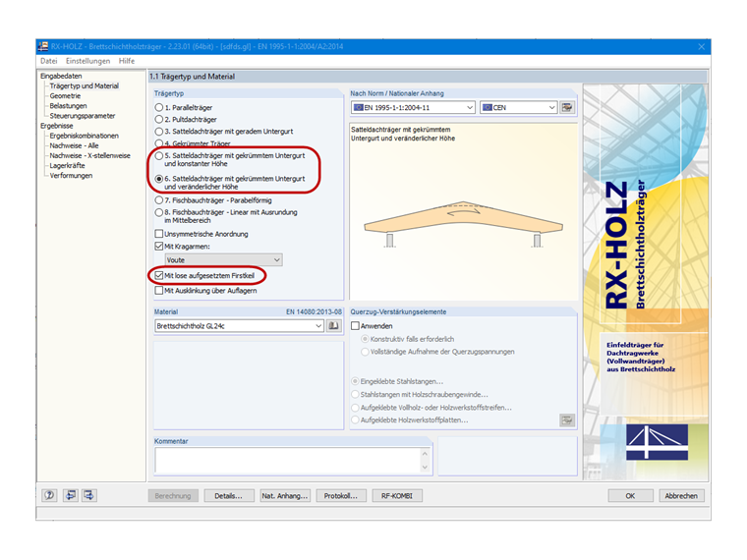The width and height of the screenshot is (747, 560).
Task: Select 2. Pultdachträger radio button
Action: pyautogui.click(x=159, y=120)
